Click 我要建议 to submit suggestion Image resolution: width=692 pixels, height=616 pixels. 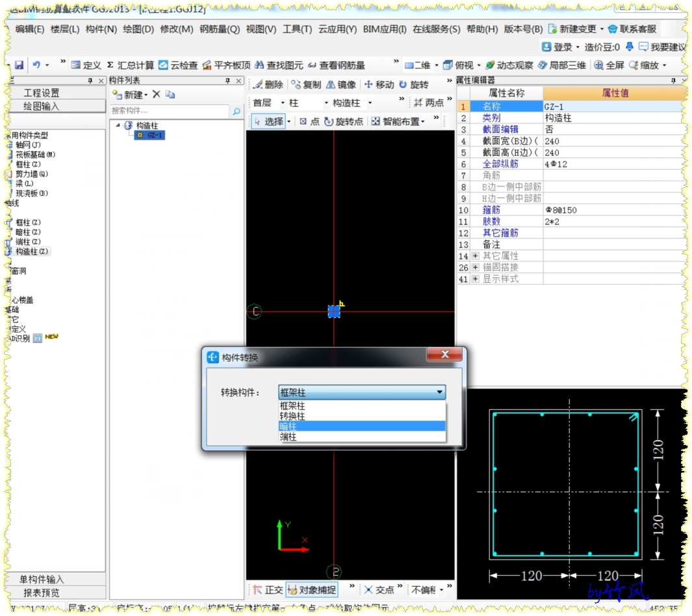point(662,47)
